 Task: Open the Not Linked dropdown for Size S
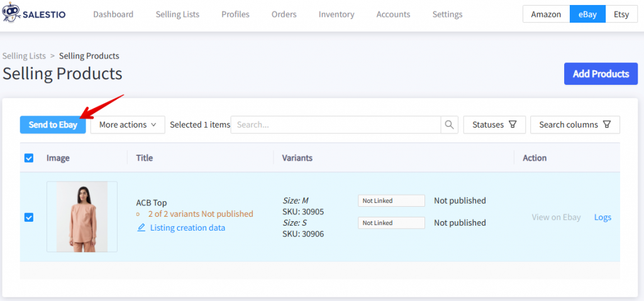[391, 222]
